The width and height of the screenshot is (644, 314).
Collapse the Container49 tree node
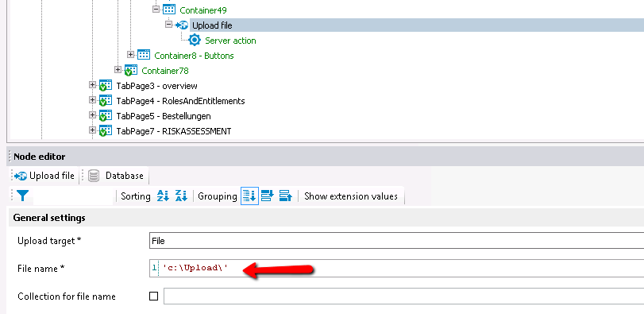pos(156,9)
